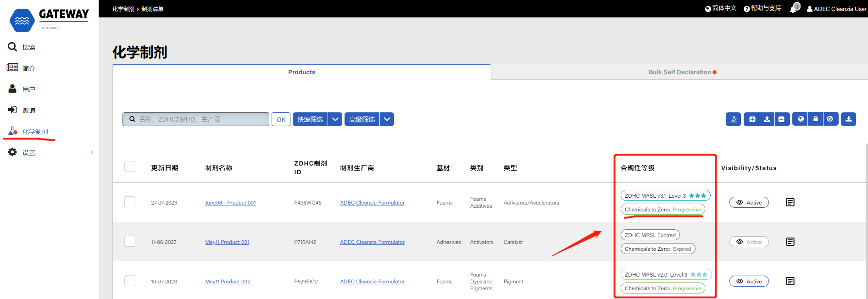Open the May11 Product 001 link

(x=227, y=242)
